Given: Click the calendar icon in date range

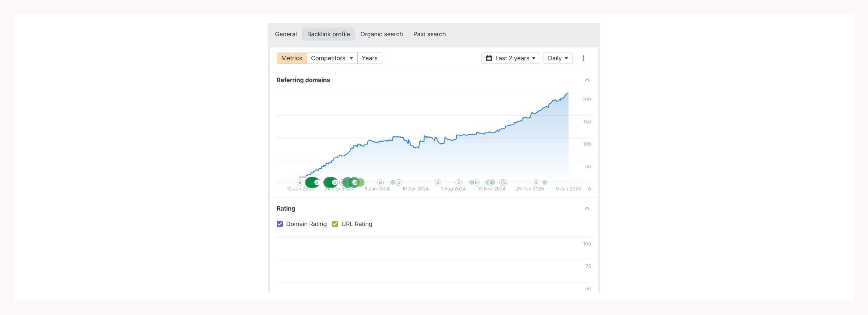Looking at the screenshot, I should pos(489,58).
